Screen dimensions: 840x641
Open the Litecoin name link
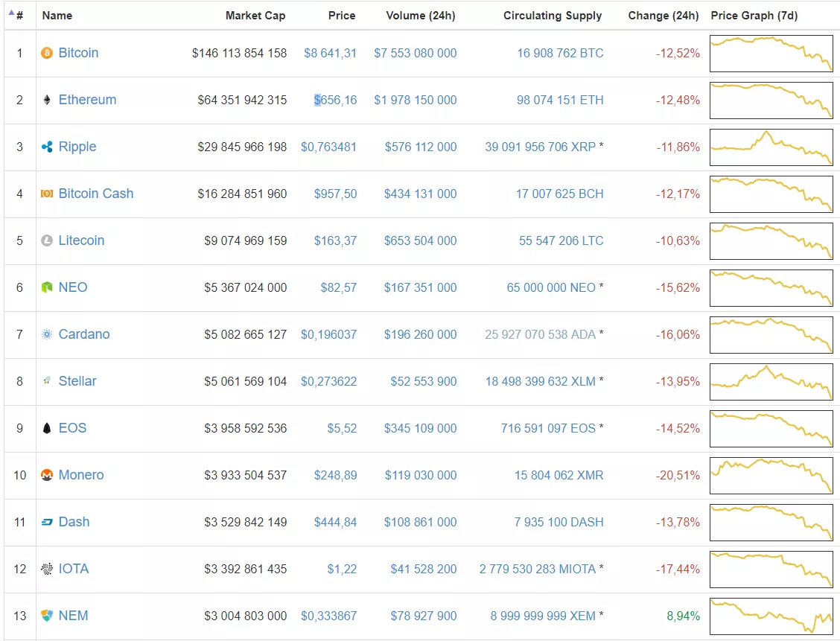pos(81,240)
